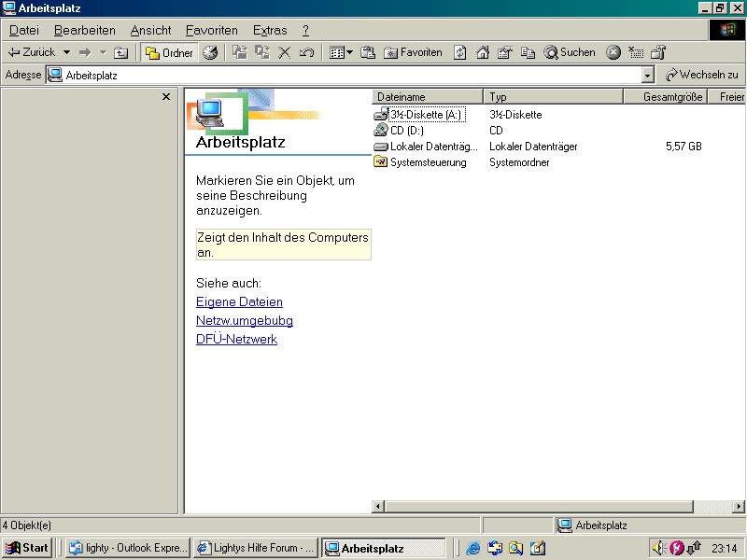Click the home icon in toolbar
747x560 pixels.
pos(483,53)
